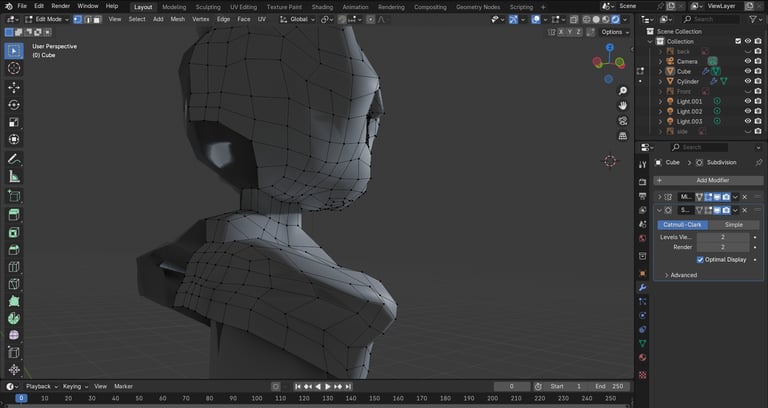The height and width of the screenshot is (408, 768).
Task: Hide the Camera object in outliner
Action: (x=746, y=61)
